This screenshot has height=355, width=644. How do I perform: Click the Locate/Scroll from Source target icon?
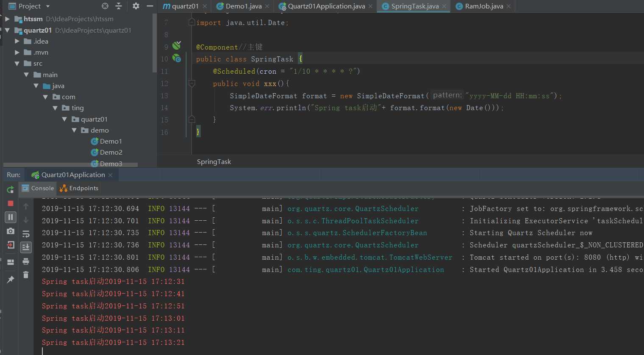[105, 6]
